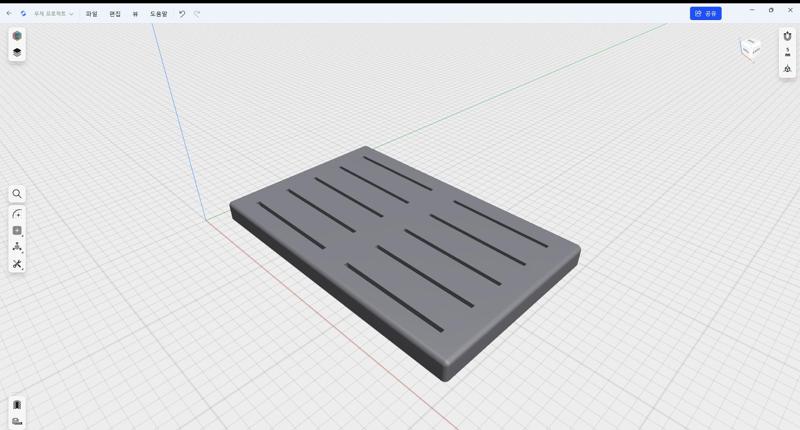
Task: Go back with the left arrow
Action: coord(9,14)
